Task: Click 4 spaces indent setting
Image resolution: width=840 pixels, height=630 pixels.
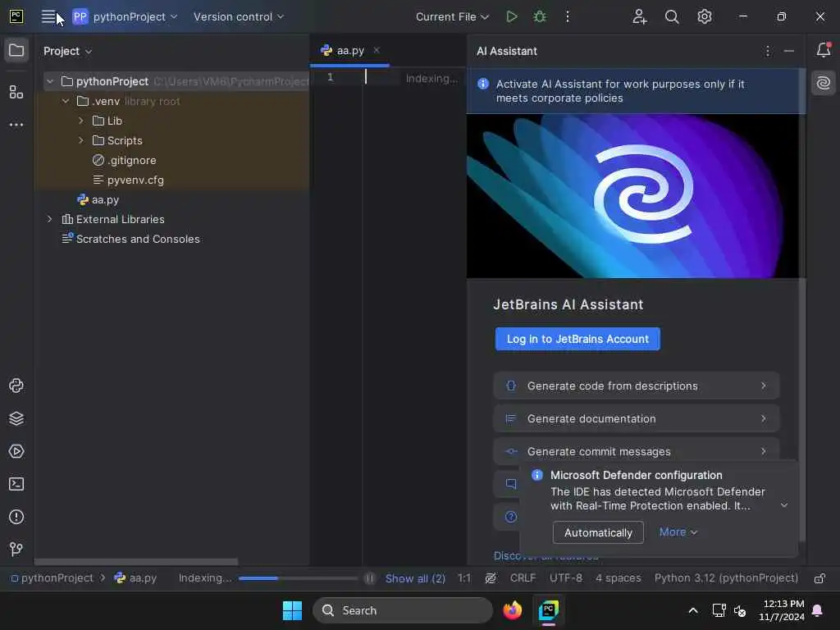Action: pos(619,578)
